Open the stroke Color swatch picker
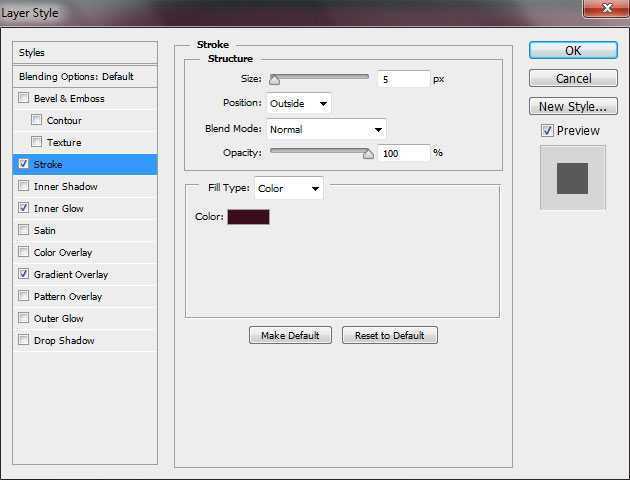 coord(248,217)
